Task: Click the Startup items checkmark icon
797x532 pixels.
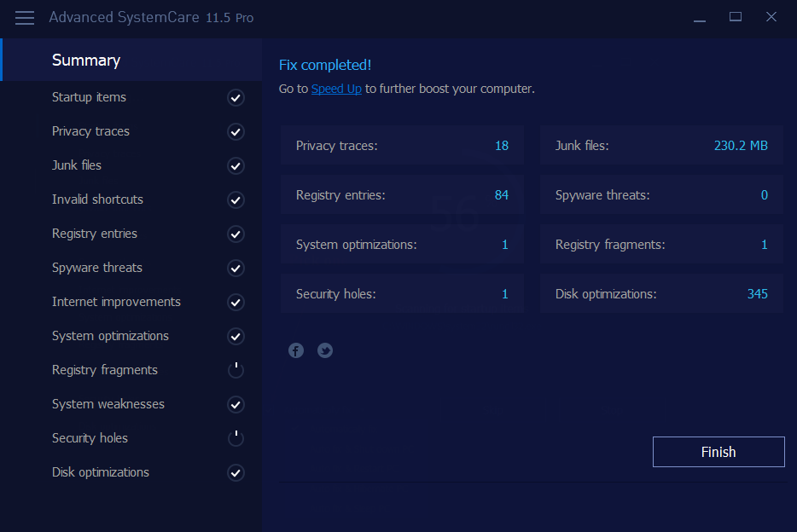Action: tap(236, 97)
